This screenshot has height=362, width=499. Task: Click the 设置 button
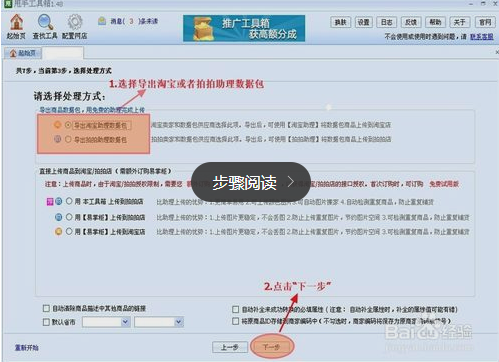point(364,22)
